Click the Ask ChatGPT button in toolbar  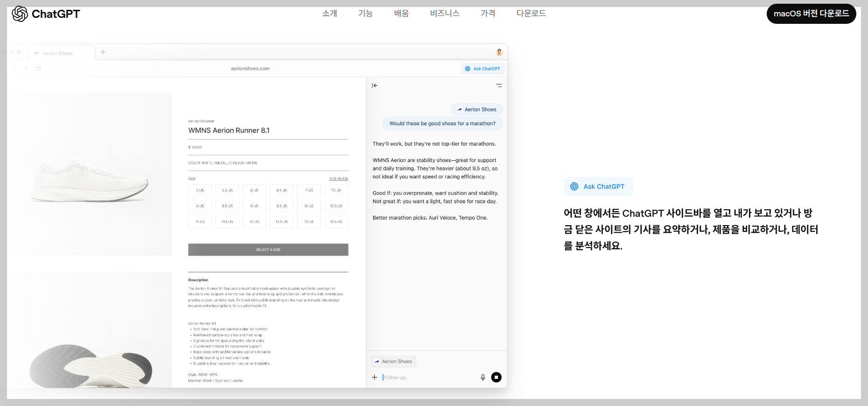tap(483, 69)
